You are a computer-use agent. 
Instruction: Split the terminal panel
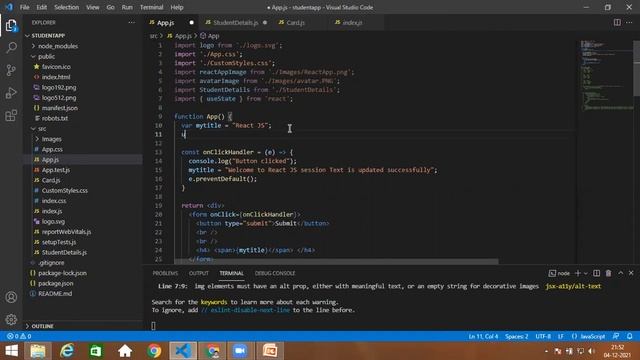[596, 273]
